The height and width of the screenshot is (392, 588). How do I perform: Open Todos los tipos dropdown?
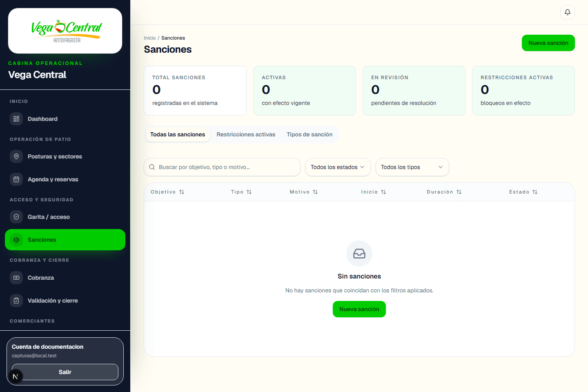tap(412, 167)
